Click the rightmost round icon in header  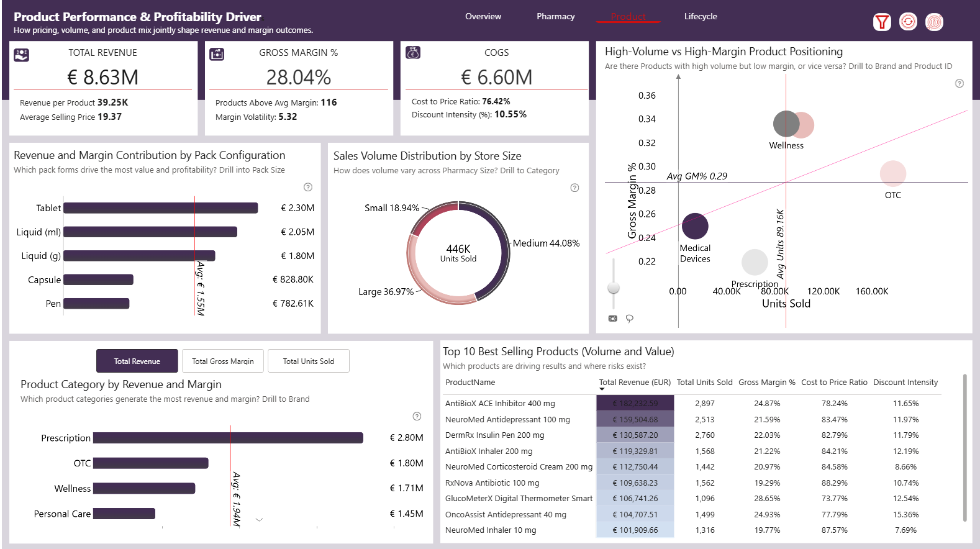click(934, 22)
